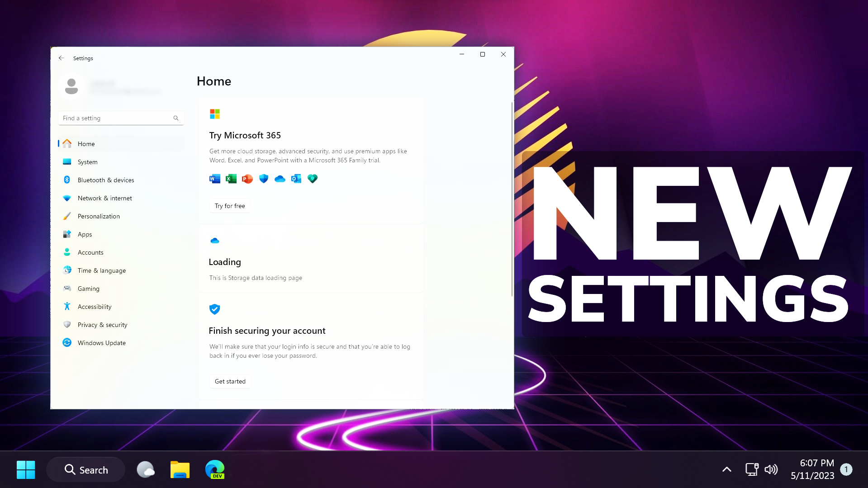Click Get started to secure your account
The height and width of the screenshot is (488, 868).
[x=230, y=381]
